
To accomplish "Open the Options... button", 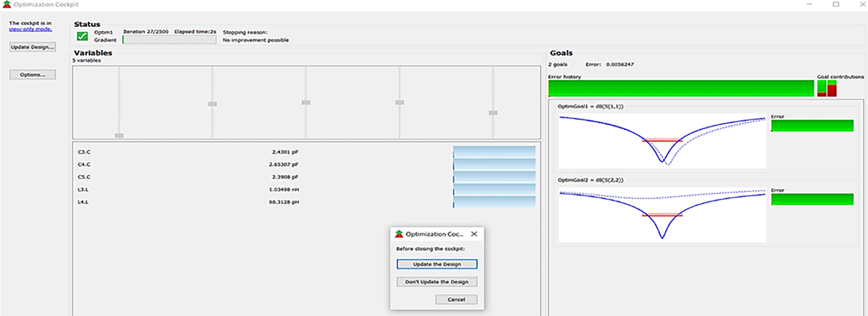I will (x=33, y=75).
